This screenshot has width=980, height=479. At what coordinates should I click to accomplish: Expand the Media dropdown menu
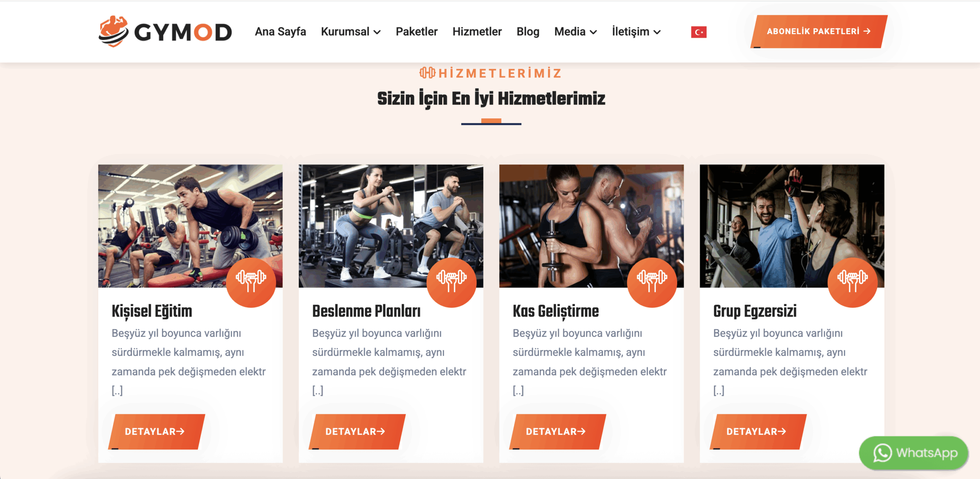pyautogui.click(x=575, y=32)
